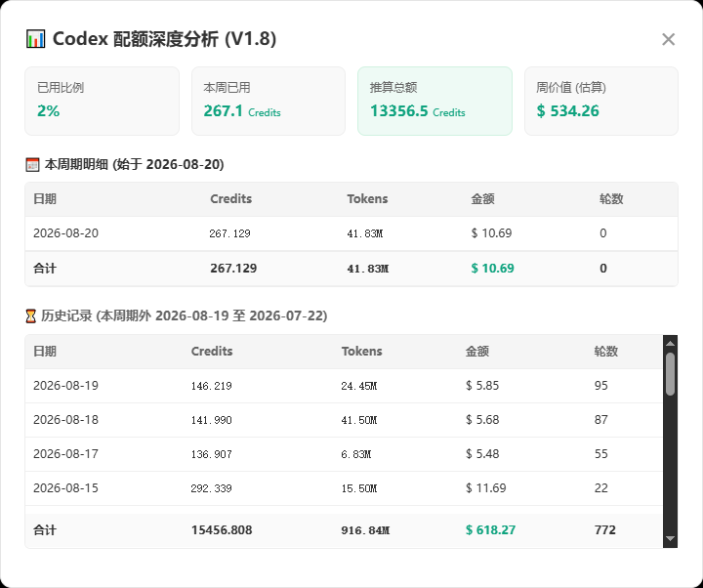
Task: Click Tokens header in the 本周期明细 table
Action: [367, 199]
